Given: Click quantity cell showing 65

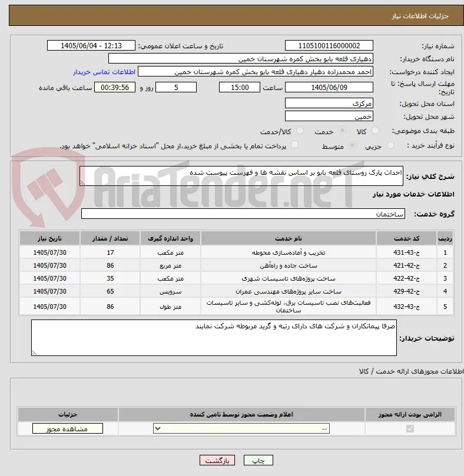Looking at the screenshot, I should [110, 291].
